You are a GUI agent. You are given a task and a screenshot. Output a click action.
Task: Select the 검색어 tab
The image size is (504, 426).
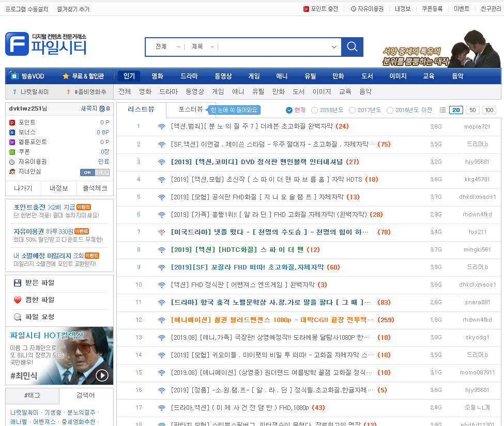click(x=85, y=396)
